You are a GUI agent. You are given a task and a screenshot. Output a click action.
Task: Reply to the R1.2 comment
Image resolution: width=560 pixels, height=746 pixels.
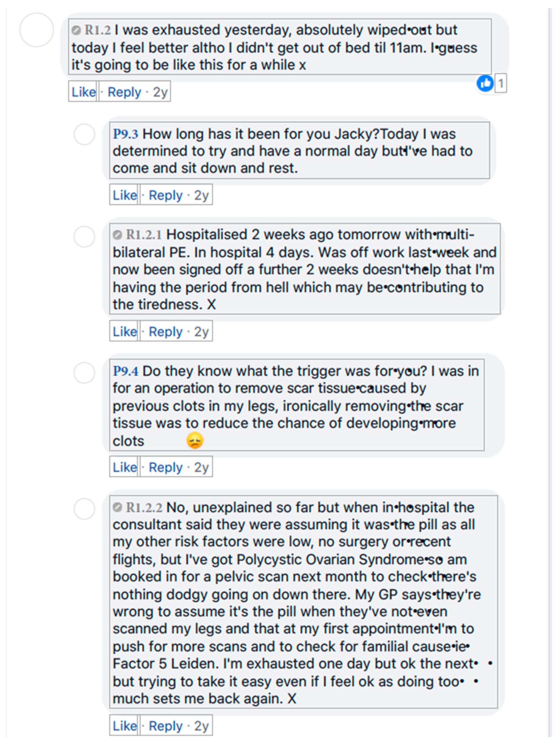[124, 92]
